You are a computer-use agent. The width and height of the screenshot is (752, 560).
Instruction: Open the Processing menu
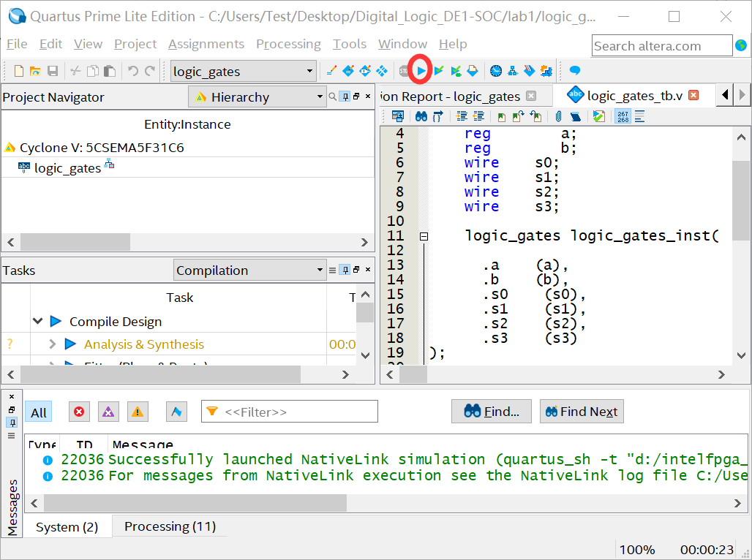pos(288,44)
